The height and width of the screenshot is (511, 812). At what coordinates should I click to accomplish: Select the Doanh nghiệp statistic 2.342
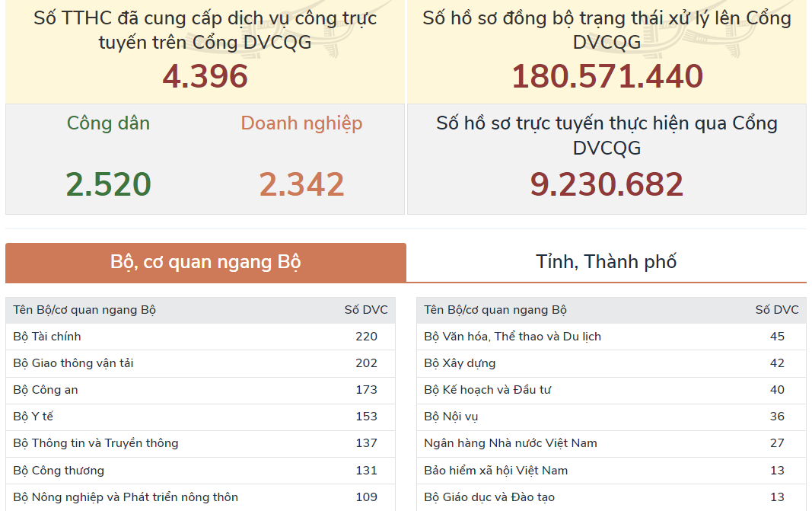pos(301,183)
